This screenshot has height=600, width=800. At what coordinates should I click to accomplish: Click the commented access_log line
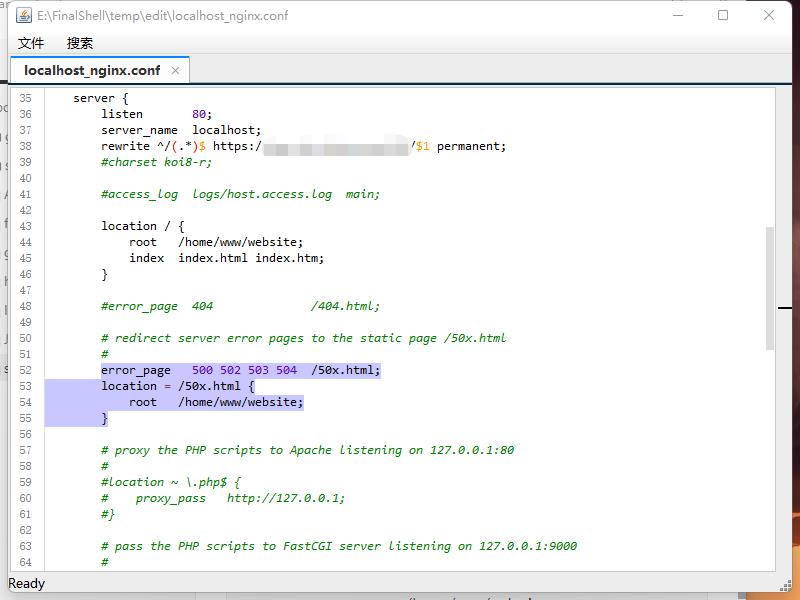coord(240,194)
